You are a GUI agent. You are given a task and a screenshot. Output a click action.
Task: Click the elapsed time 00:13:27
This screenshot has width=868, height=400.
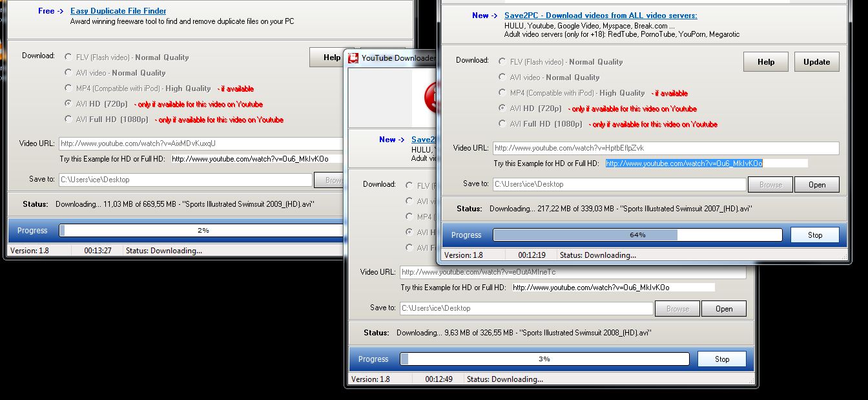(98, 251)
